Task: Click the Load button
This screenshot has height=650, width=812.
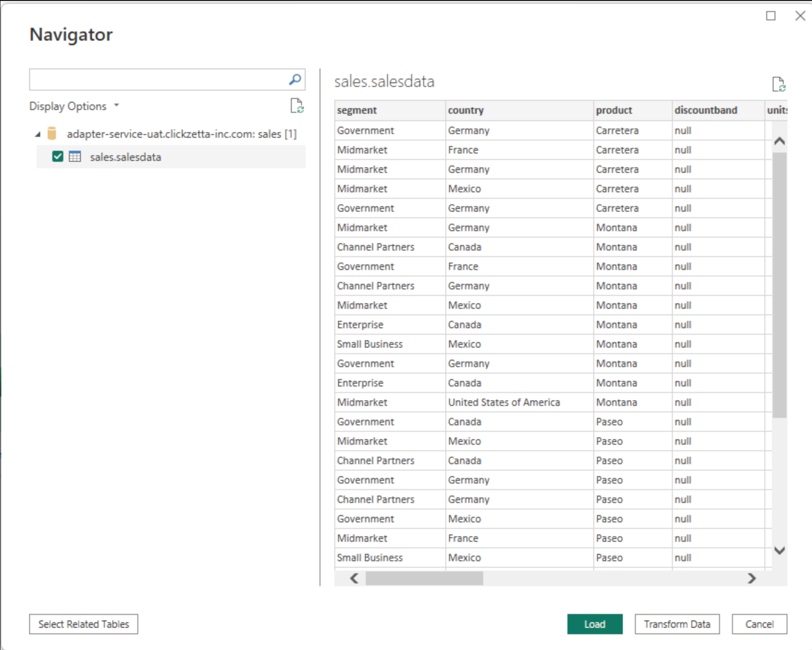Action: [595, 624]
